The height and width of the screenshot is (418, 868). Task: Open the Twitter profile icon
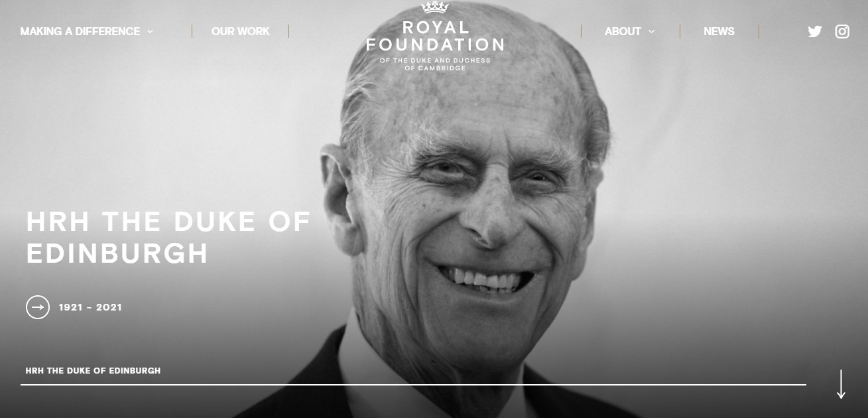point(815,31)
